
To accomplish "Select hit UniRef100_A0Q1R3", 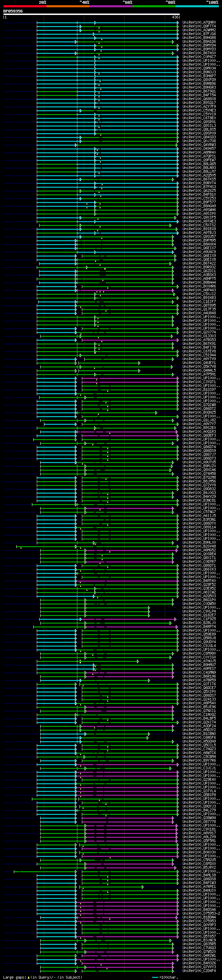I will (199, 432).
